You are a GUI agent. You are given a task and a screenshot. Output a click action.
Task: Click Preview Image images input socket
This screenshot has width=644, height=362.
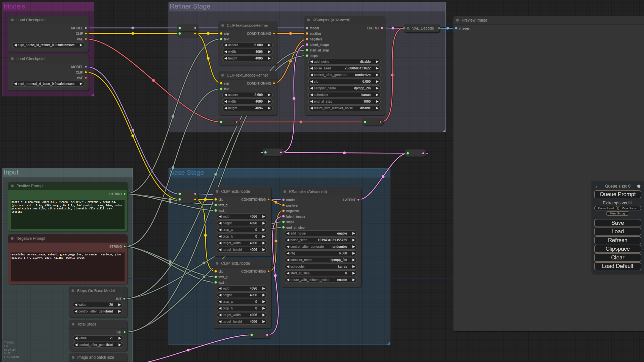[x=456, y=28]
